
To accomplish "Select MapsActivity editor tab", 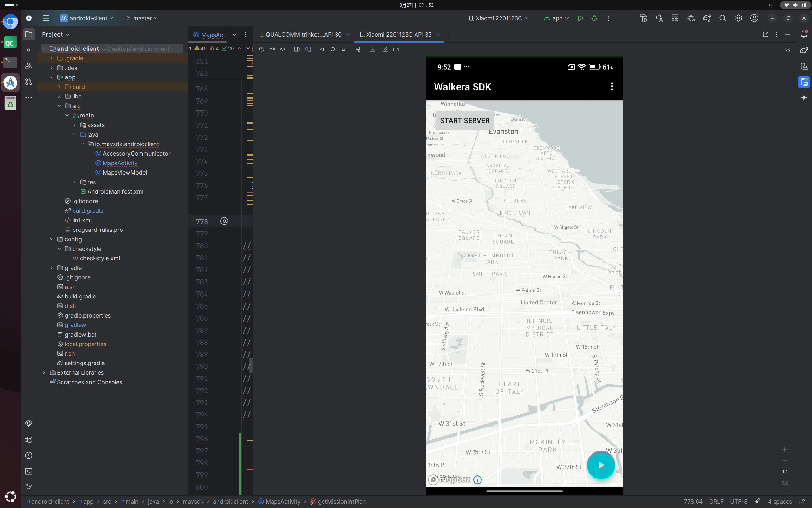I will point(210,35).
